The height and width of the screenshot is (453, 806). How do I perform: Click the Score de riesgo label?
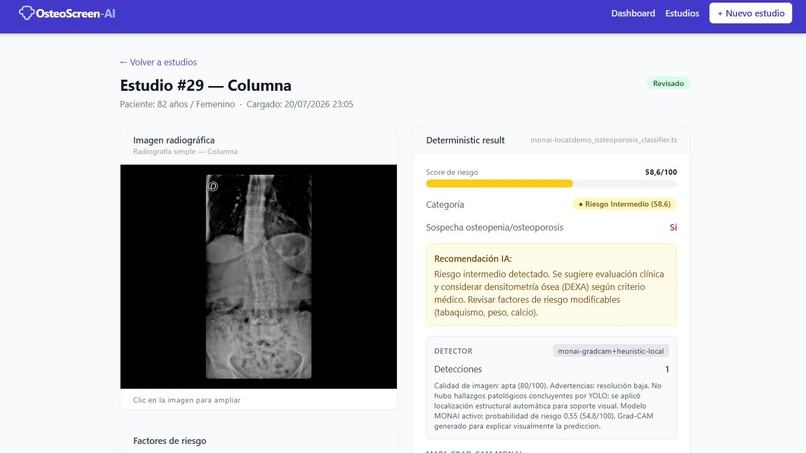[452, 172]
